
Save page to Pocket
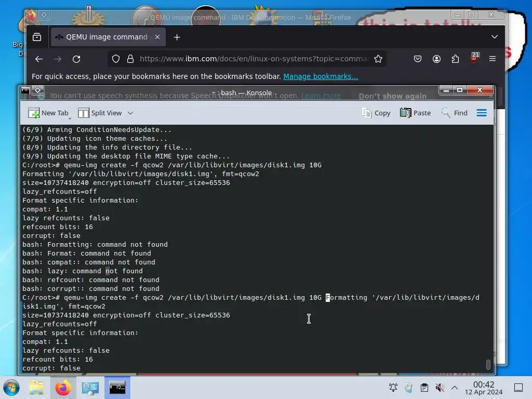418,59
